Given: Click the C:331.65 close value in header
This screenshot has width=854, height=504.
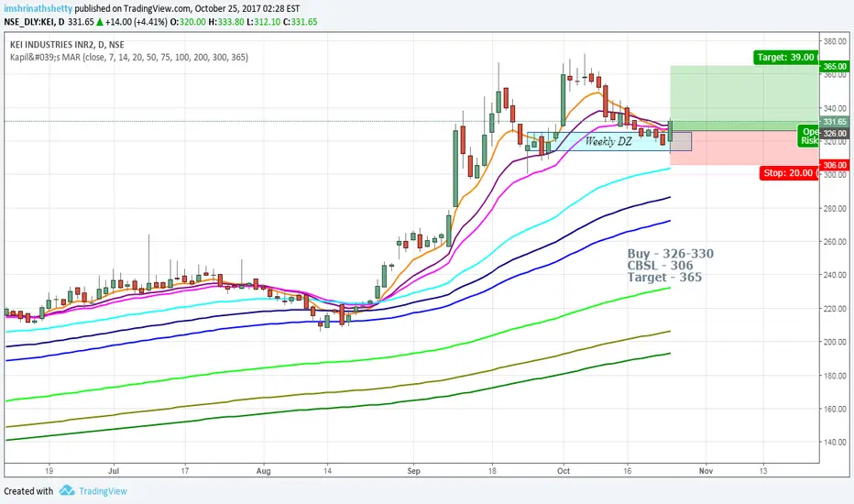Looking at the screenshot, I should click(301, 22).
